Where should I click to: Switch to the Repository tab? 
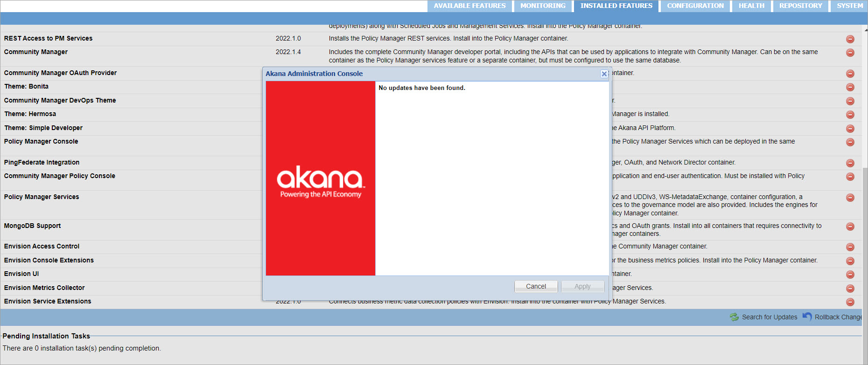pos(800,6)
